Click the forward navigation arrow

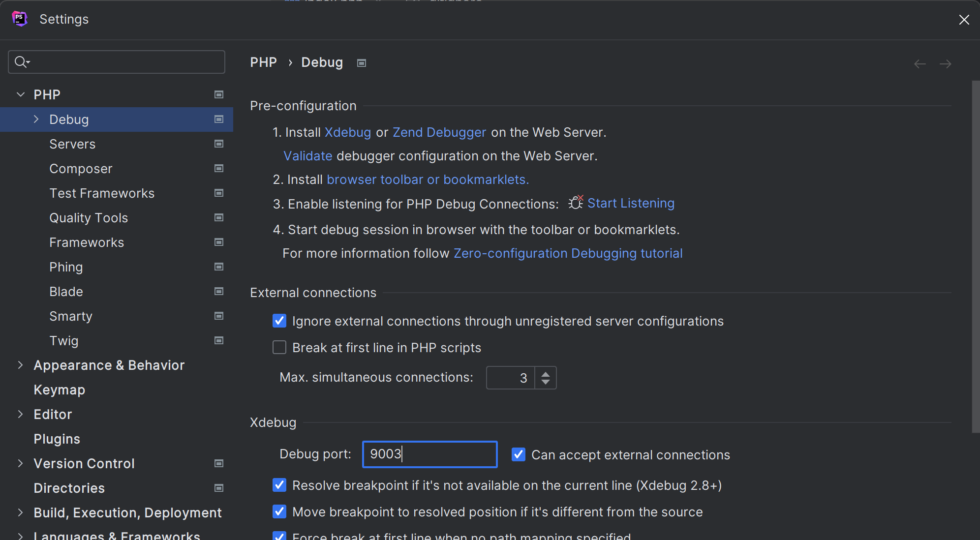pyautogui.click(x=945, y=64)
